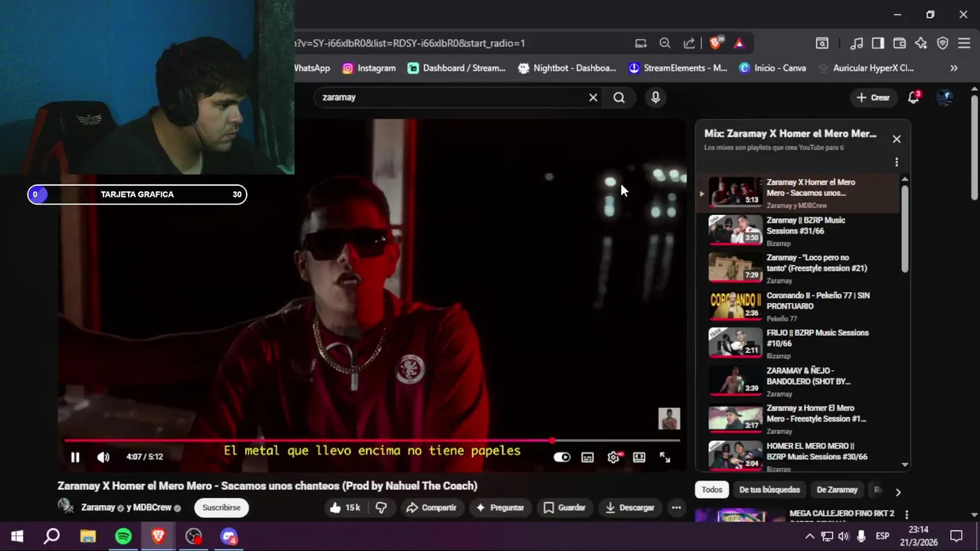Click the Brave Shields lion icon

(715, 43)
